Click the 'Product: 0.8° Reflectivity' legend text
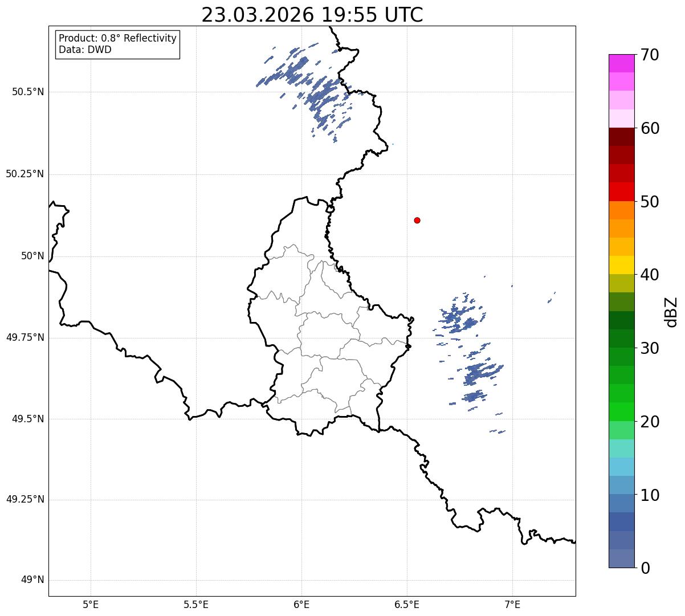Viewport: 685px width, 616px height. 118,38
